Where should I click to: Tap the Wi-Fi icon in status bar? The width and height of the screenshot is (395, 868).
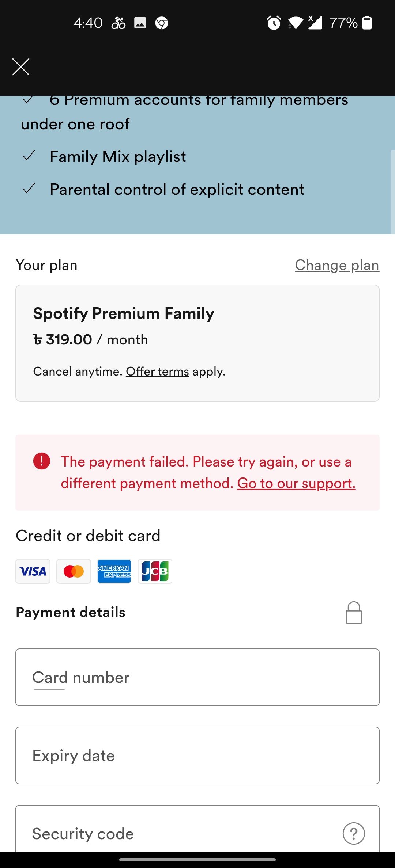pyautogui.click(x=296, y=23)
